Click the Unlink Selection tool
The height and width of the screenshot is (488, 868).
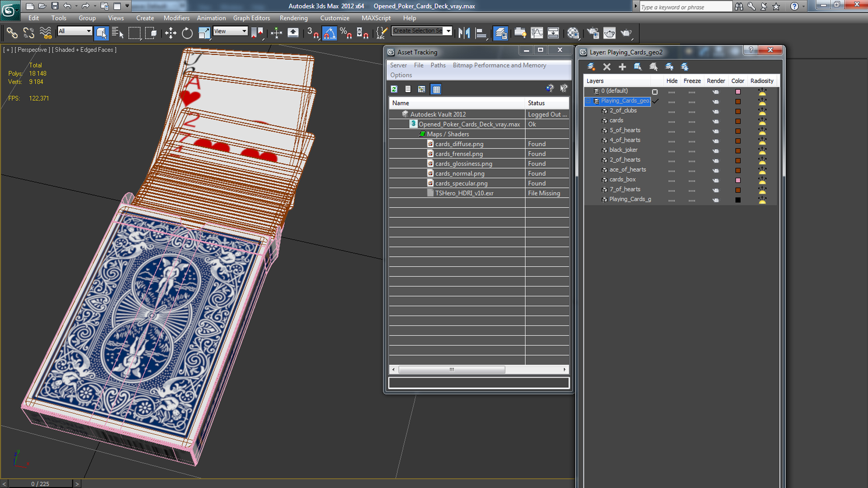pos(28,33)
